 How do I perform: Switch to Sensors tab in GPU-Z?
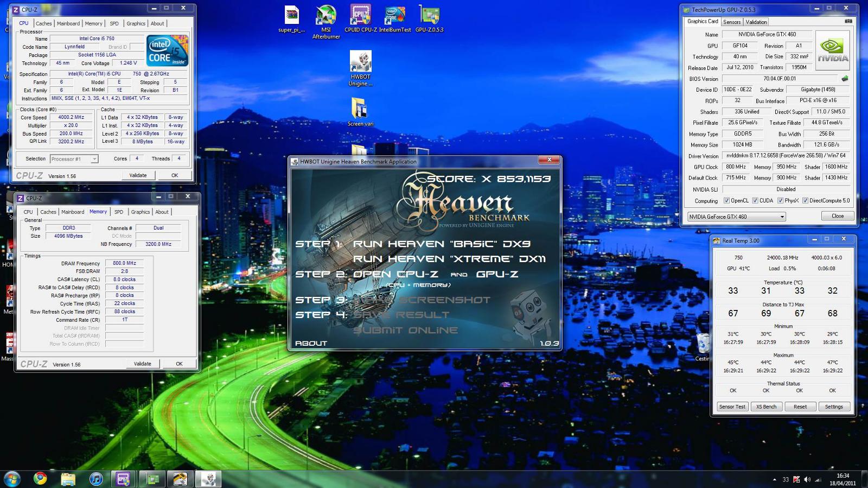(x=732, y=22)
